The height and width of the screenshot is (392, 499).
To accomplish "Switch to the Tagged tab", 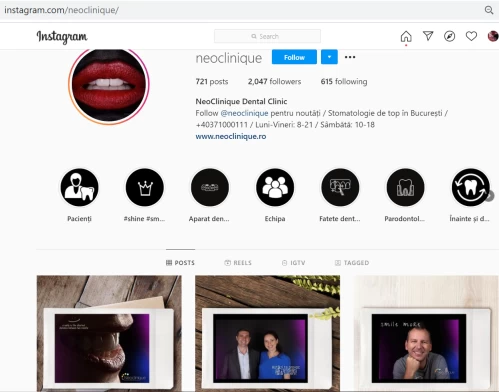I will [x=352, y=263].
